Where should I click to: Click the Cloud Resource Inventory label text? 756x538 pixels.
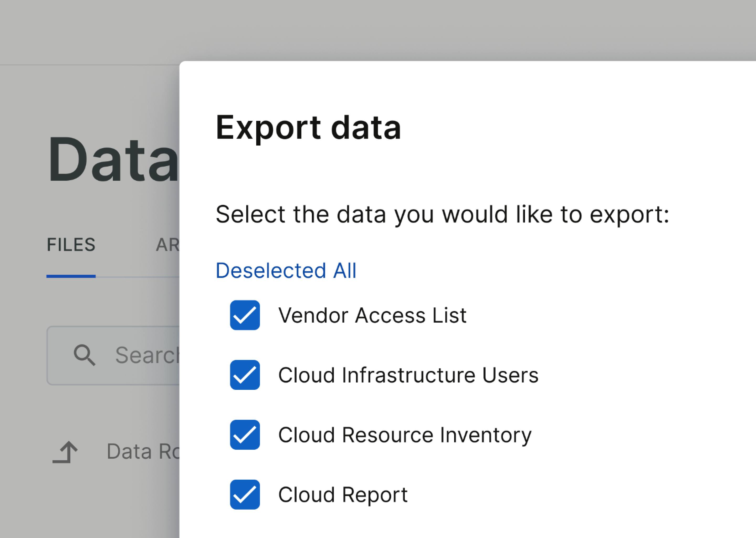[x=405, y=435]
